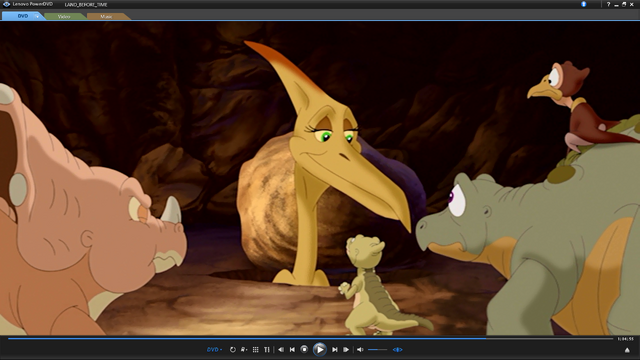Switch to the Video tab
The height and width of the screenshot is (360, 640).
[64, 17]
